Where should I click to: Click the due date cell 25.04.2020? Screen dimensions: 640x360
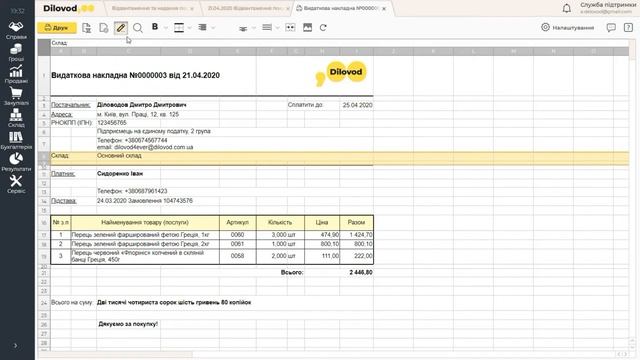357,105
